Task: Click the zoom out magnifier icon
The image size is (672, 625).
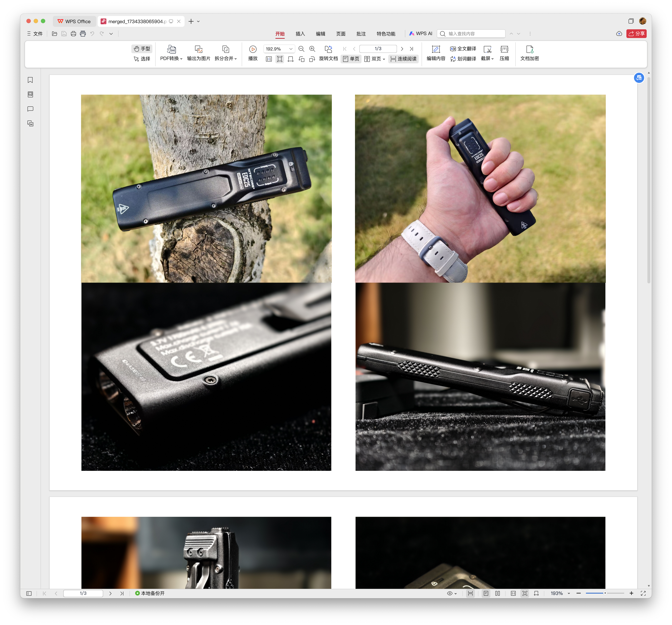Action: click(301, 49)
